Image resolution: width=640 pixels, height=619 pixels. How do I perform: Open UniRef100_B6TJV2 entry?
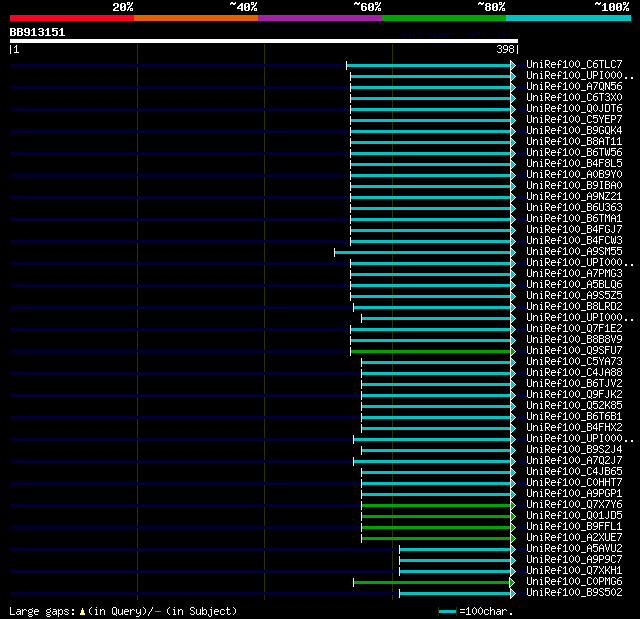coord(574,384)
